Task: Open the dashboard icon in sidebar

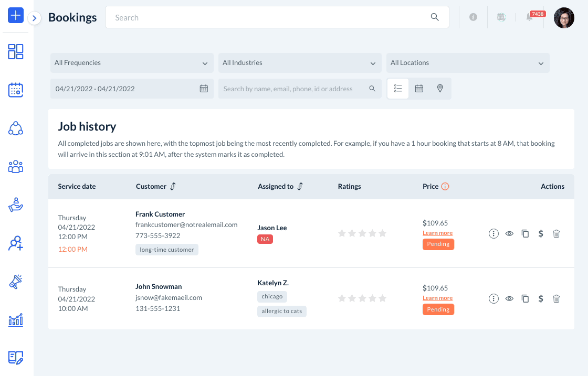Action: (16, 51)
